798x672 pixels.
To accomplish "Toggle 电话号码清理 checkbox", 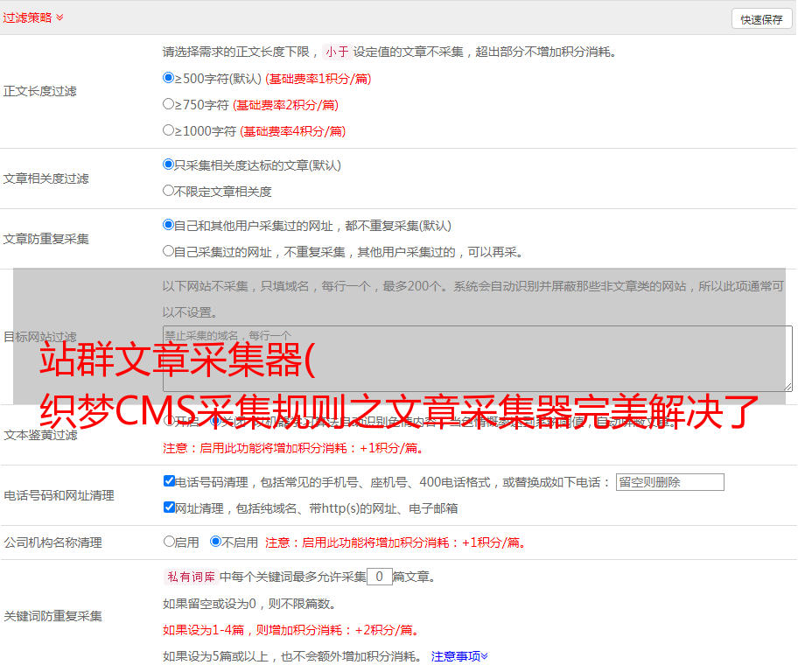I will [x=169, y=481].
